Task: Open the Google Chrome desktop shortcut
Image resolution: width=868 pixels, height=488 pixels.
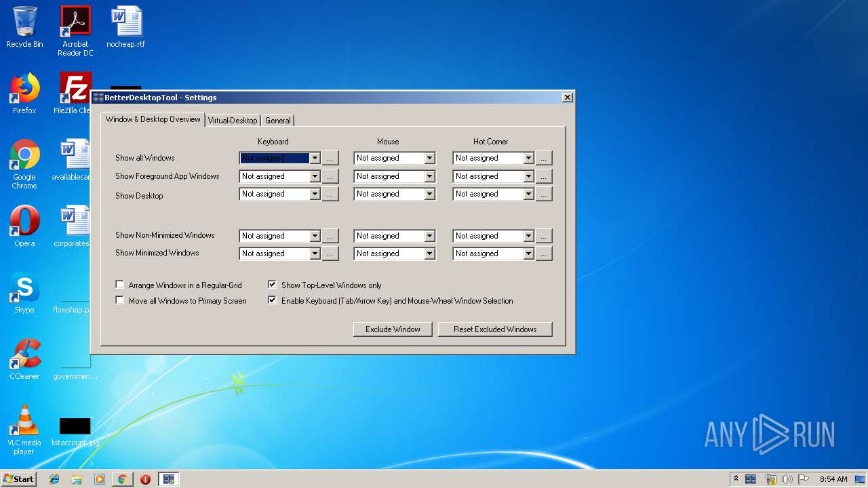Action: (24, 164)
